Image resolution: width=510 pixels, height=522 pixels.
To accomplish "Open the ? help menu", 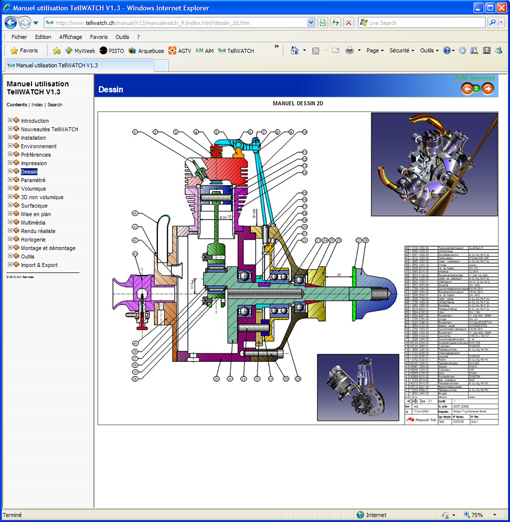I will tap(138, 37).
